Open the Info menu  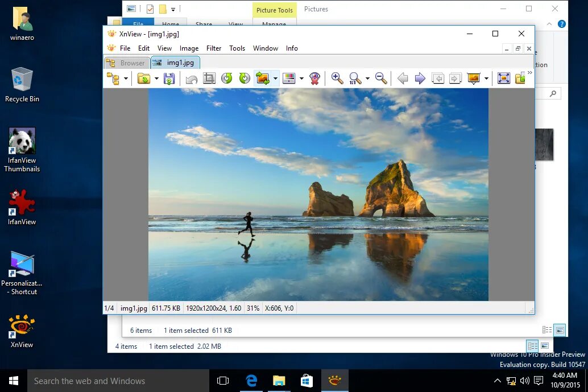click(x=292, y=48)
